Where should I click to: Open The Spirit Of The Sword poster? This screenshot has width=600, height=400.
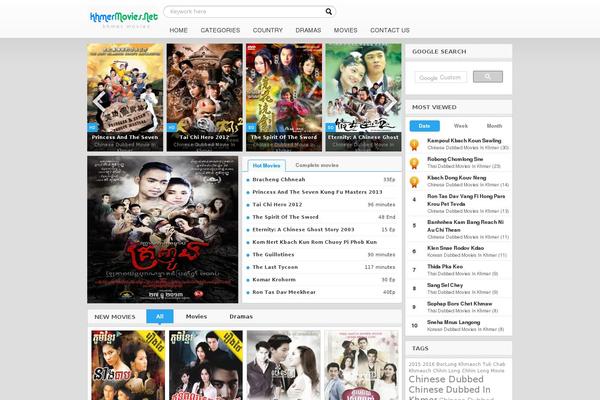pyautogui.click(x=284, y=97)
